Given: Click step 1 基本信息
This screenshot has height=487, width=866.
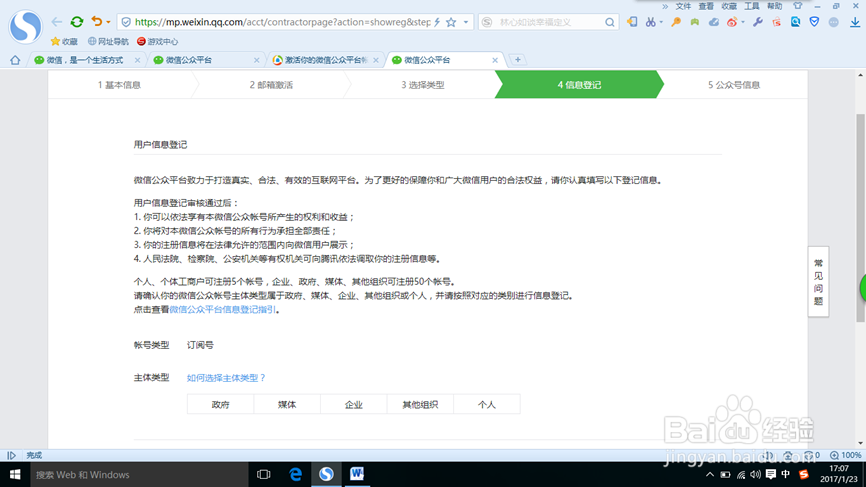Looking at the screenshot, I should (x=119, y=84).
